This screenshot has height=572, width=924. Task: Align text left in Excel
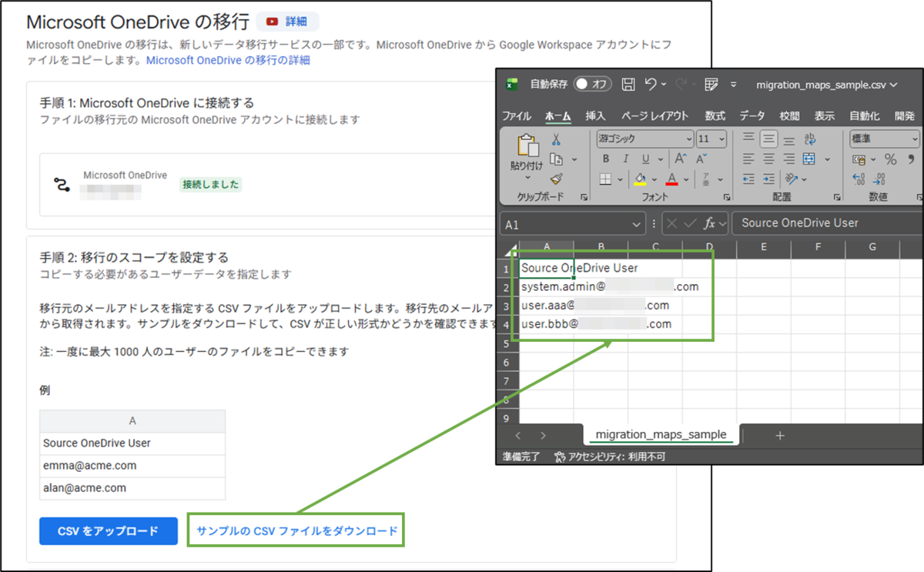[748, 159]
